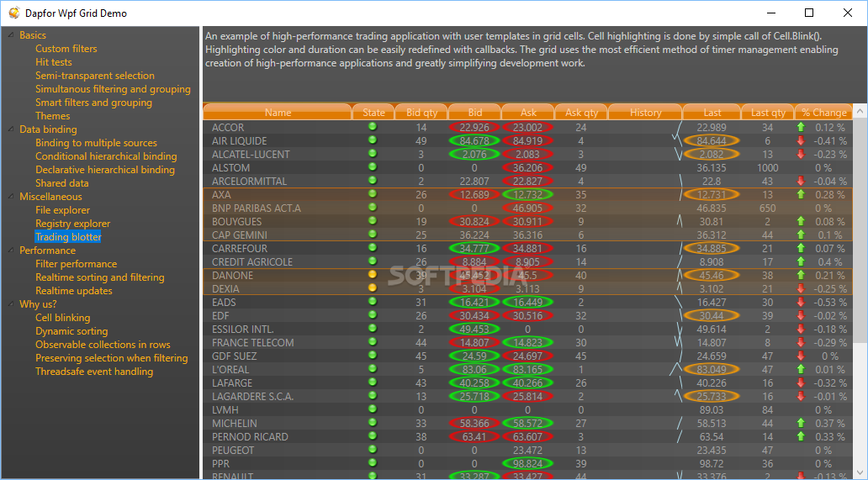Image resolution: width=868 pixels, height=480 pixels.
Task: Open the Registry explorer demo
Action: click(72, 224)
